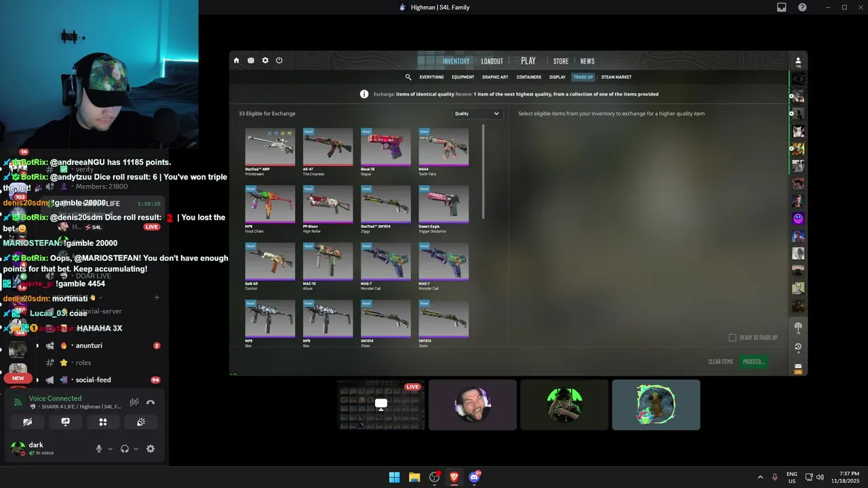Share your screen in Discord
868x488 pixels.
tap(65, 422)
